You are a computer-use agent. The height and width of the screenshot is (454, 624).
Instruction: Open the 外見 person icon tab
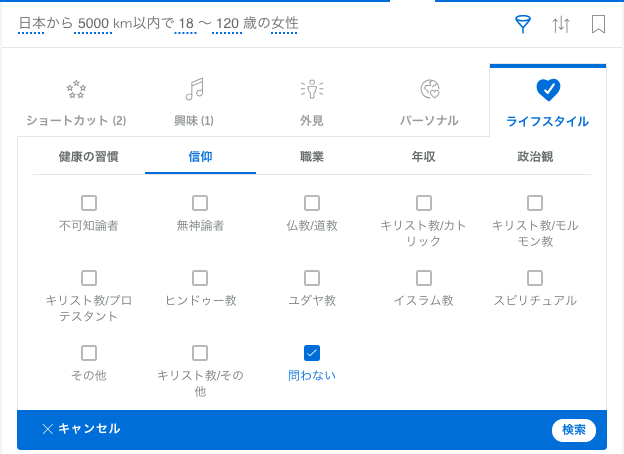click(x=312, y=100)
